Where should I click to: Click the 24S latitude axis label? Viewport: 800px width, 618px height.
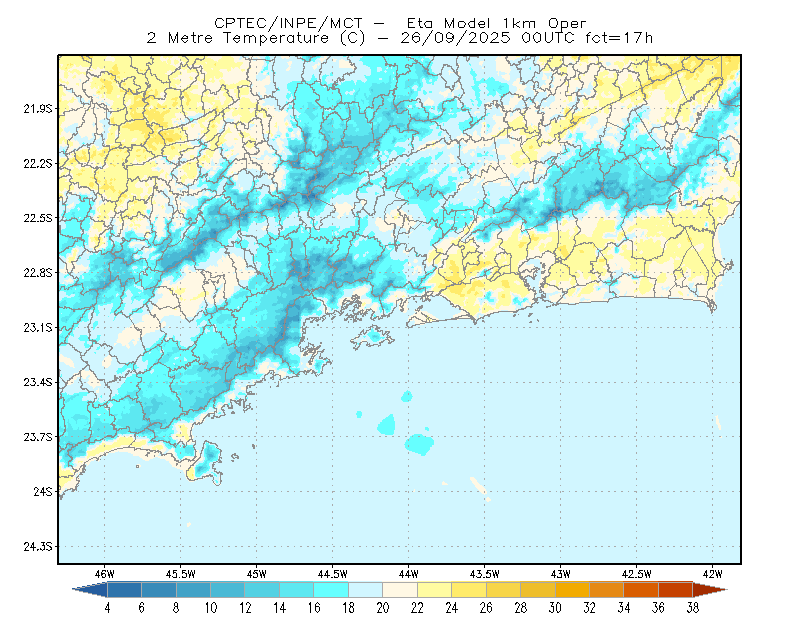[x=42, y=491]
